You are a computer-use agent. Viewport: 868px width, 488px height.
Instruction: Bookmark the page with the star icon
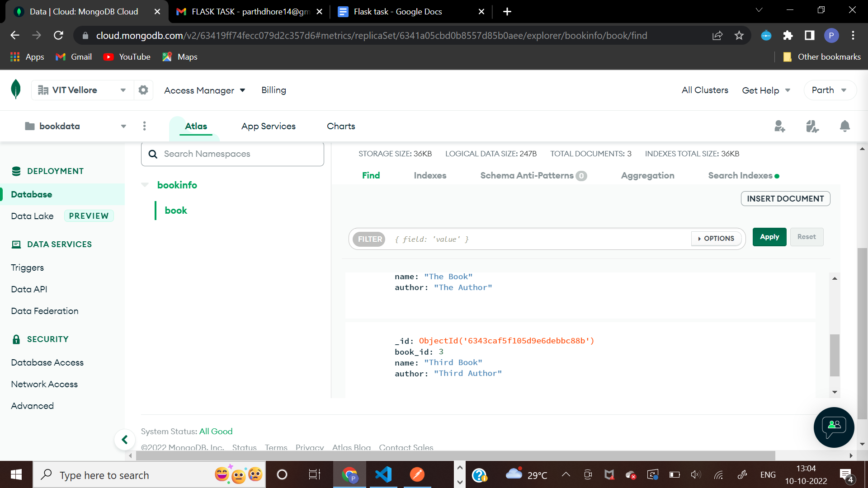point(739,35)
